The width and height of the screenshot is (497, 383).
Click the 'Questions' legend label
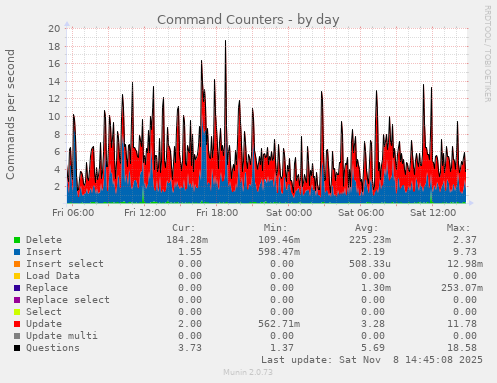53,348
